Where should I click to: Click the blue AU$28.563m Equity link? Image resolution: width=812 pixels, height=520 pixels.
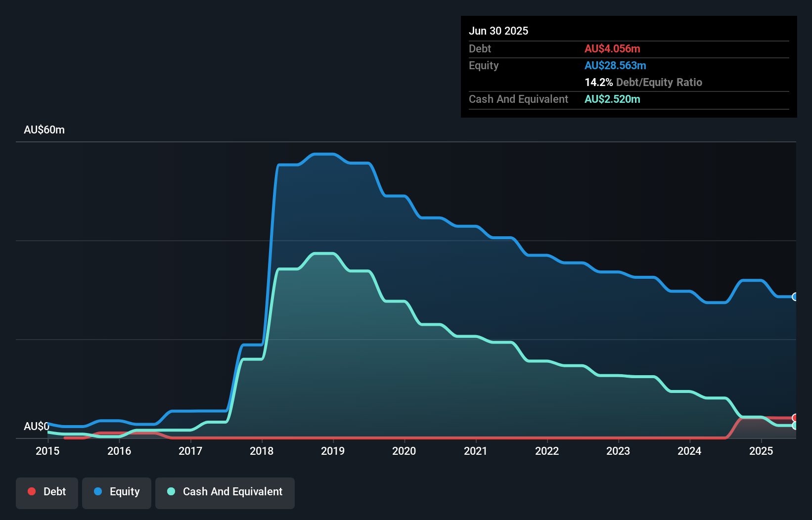[615, 65]
